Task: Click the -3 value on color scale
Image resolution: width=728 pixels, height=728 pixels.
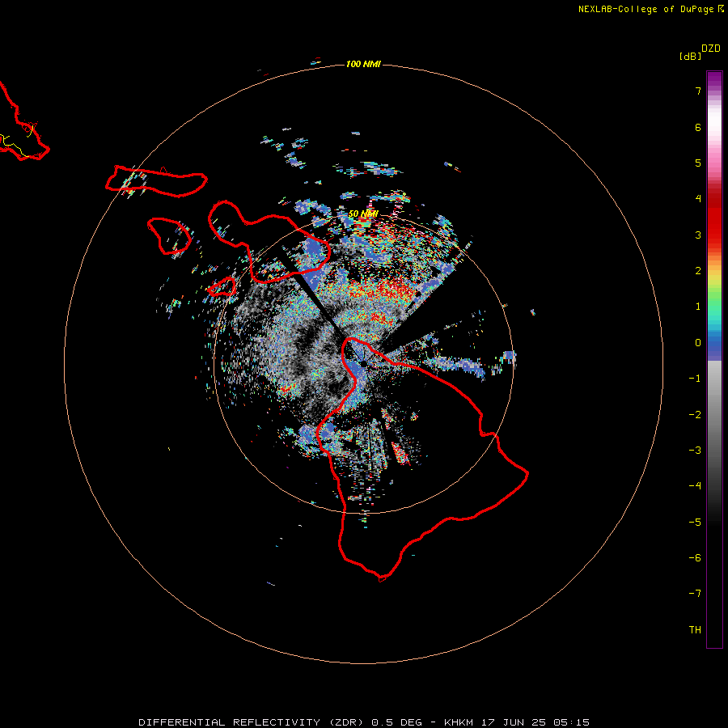Action: pyautogui.click(x=695, y=451)
